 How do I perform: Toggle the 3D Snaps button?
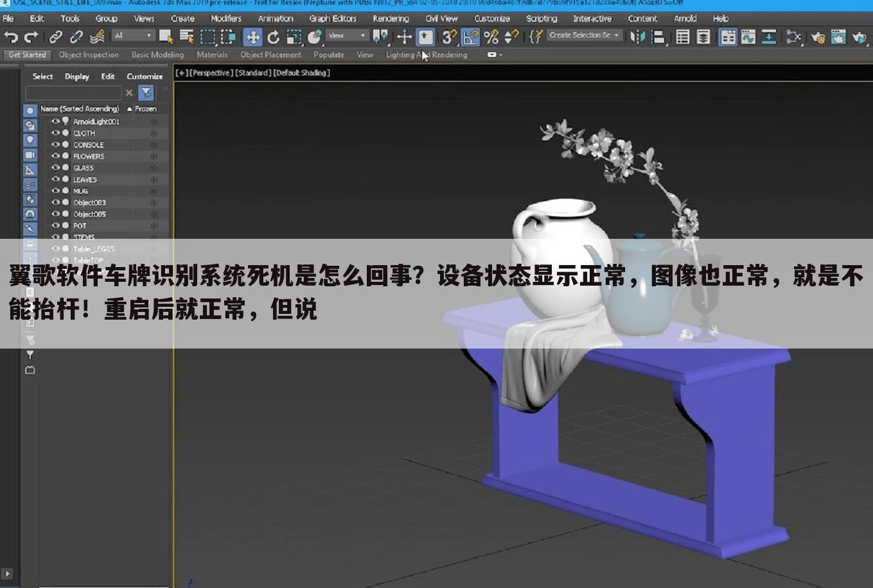coord(450,37)
